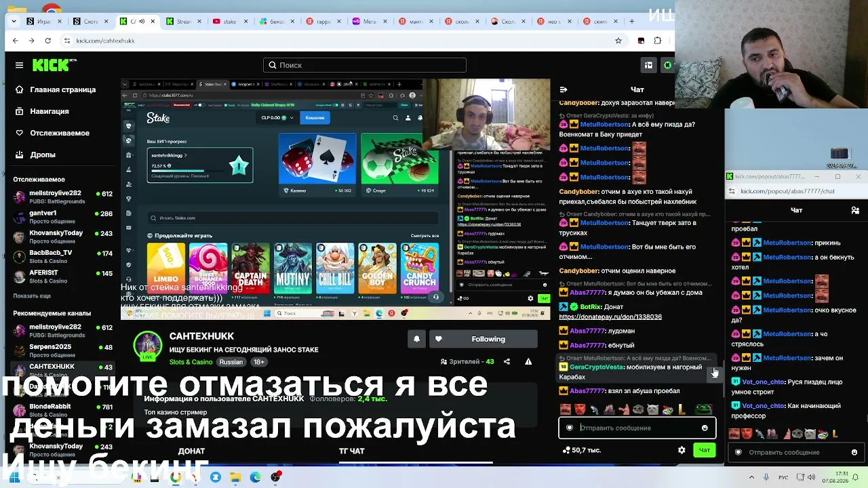Open the Candy Crunch game thumbnail
This screenshot has width=868, height=488.
(420, 268)
